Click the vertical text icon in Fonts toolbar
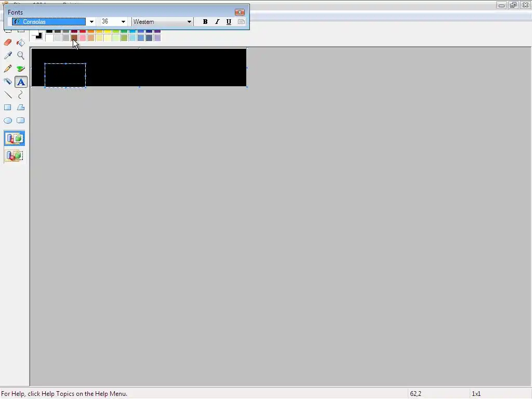Image resolution: width=532 pixels, height=399 pixels. click(x=241, y=22)
